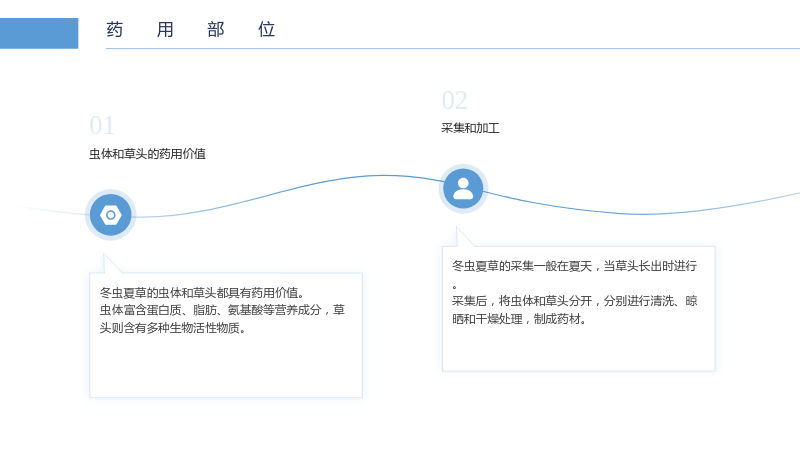Click the title character 用

click(x=165, y=30)
